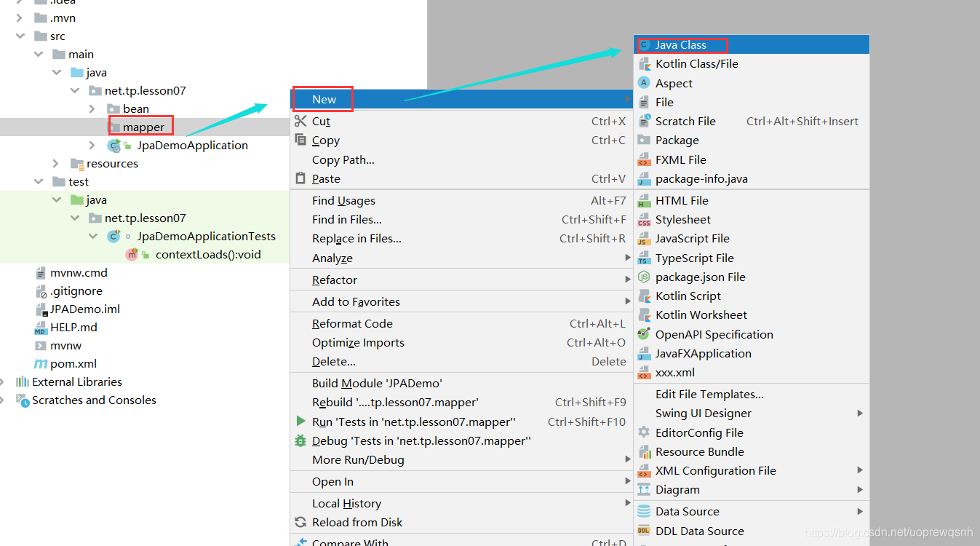The image size is (980, 546).
Task: Click the OpenAPI Specification icon
Action: pos(644,335)
